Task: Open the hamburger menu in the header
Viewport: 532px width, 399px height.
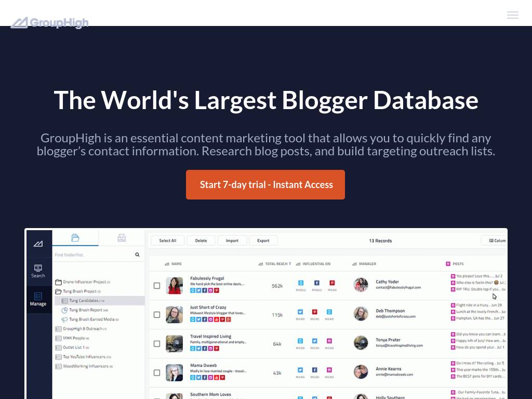Action: pos(512,15)
